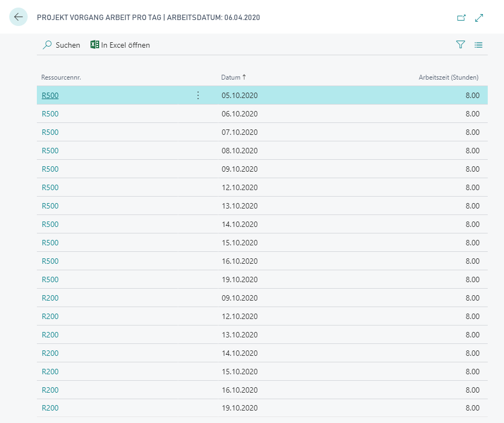Open Ressourcennr. column header menu
The height and width of the screenshot is (423, 504).
pos(61,77)
